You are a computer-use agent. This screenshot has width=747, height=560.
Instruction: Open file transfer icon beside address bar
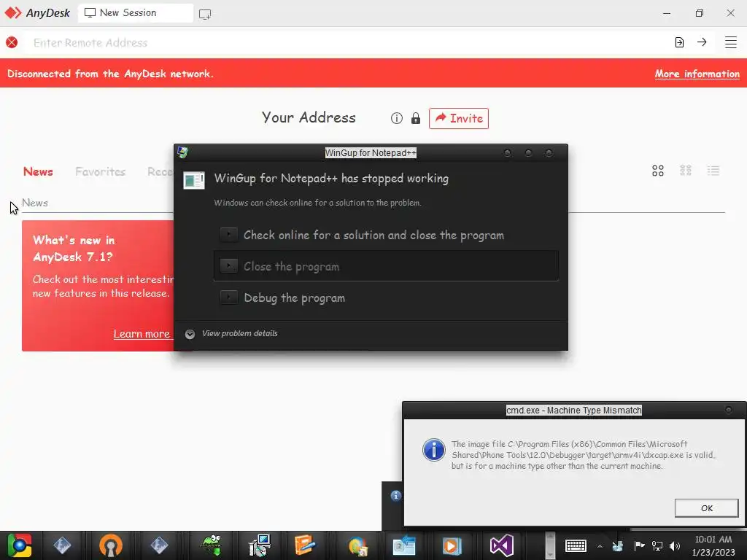[x=679, y=42]
